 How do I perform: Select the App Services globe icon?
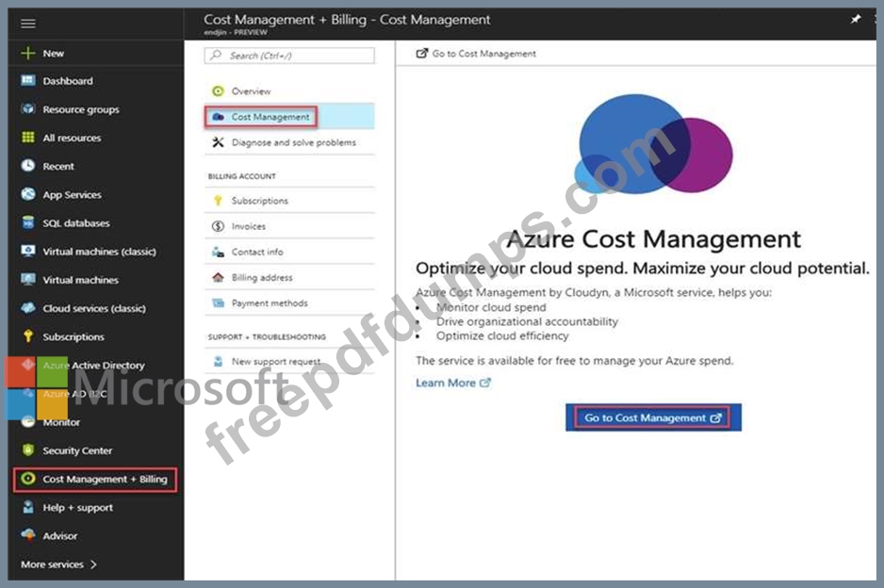click(x=27, y=194)
